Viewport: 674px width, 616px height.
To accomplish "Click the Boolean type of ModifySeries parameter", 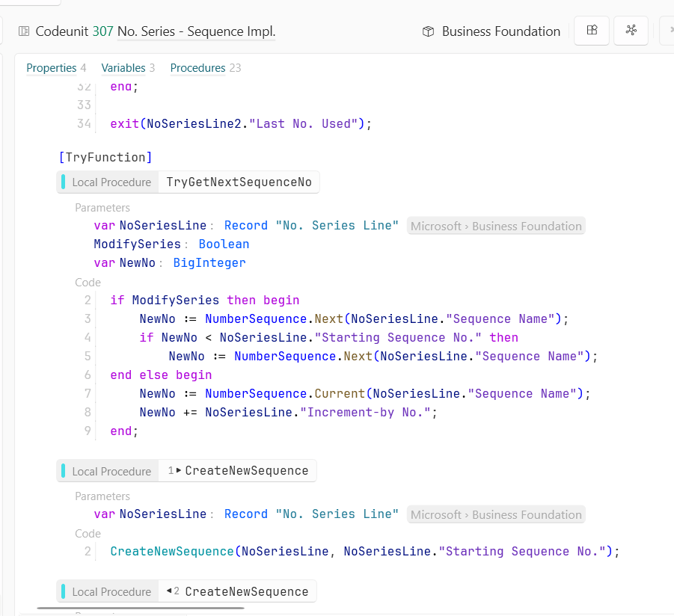I will point(224,244).
